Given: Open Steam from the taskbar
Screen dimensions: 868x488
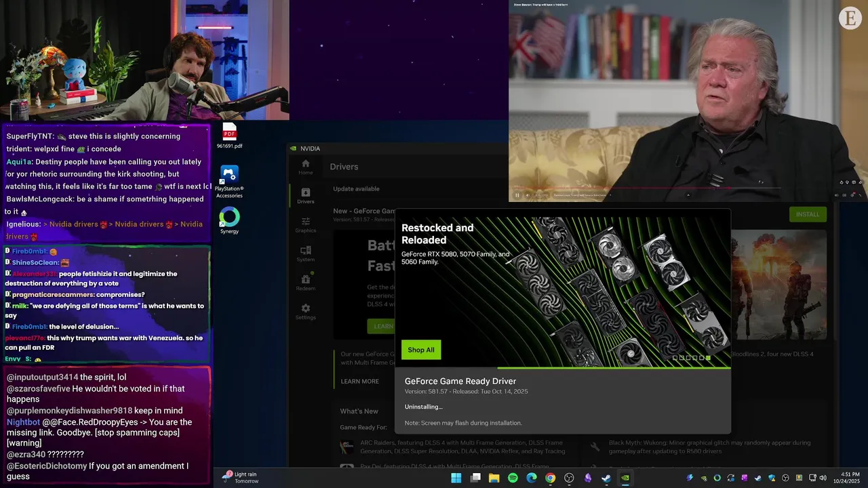Looking at the screenshot, I should (606, 478).
